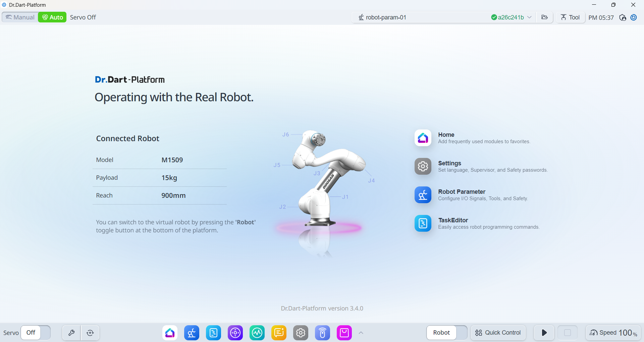Open Speed 100% control
The width and height of the screenshot is (644, 342).
click(613, 333)
